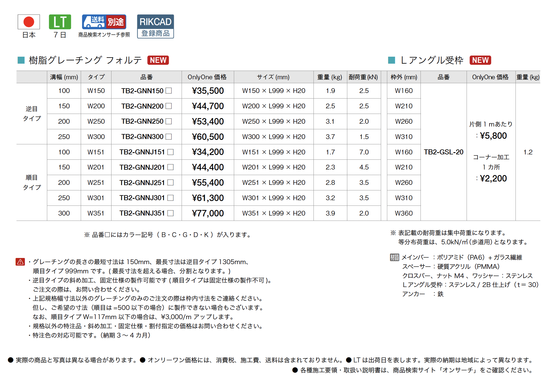Viewport: 556px width, 392px height.
Task: Click the corner processing price ¥2,200
Action: click(x=493, y=178)
